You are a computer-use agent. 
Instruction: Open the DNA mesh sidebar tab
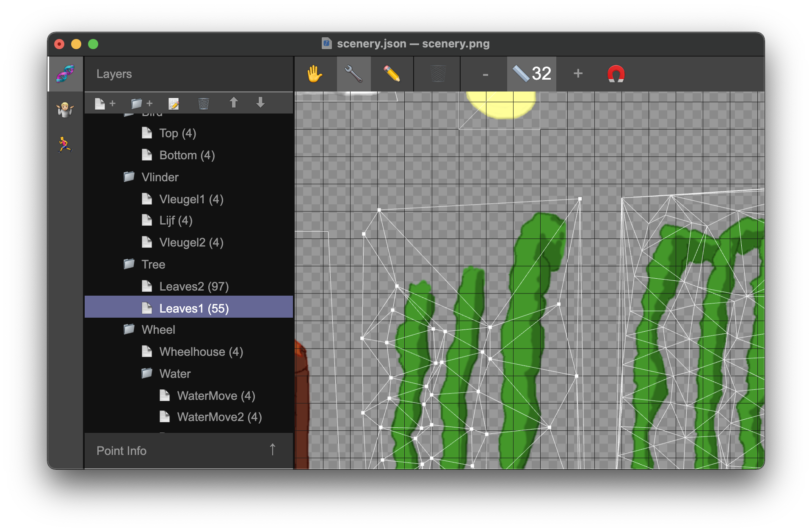pos(65,74)
